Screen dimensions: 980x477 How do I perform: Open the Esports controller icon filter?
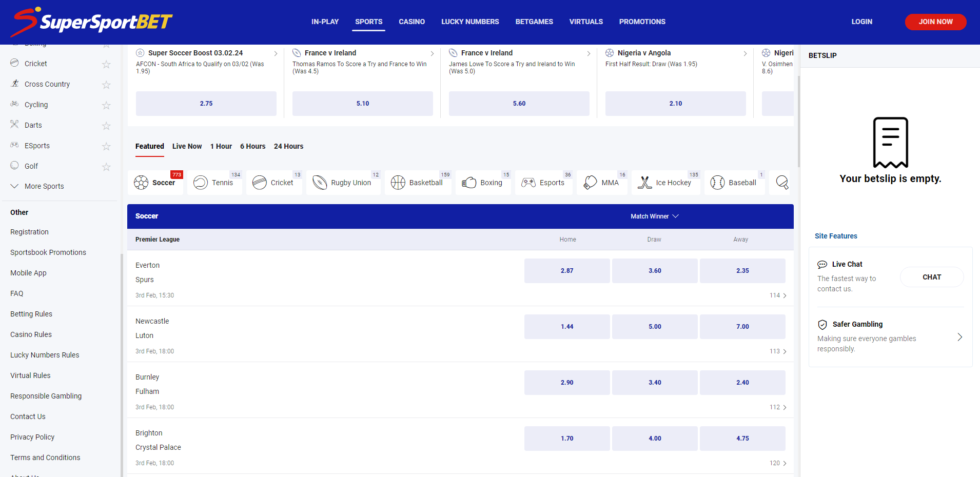pyautogui.click(x=528, y=183)
